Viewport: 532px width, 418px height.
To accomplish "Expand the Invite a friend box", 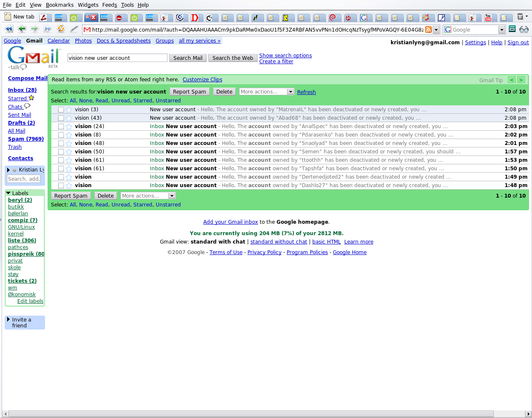I will (8, 319).
